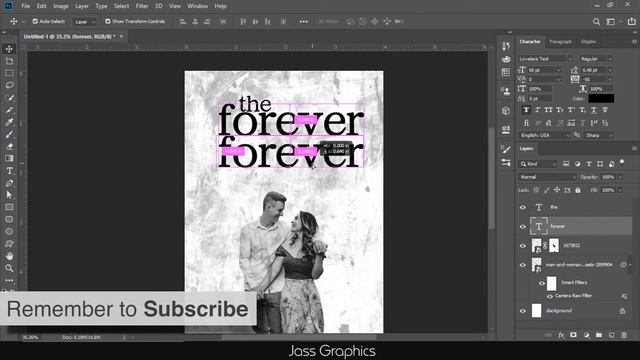Image resolution: width=640 pixels, height=360 pixels.
Task: Open the Filter menu
Action: click(142, 6)
